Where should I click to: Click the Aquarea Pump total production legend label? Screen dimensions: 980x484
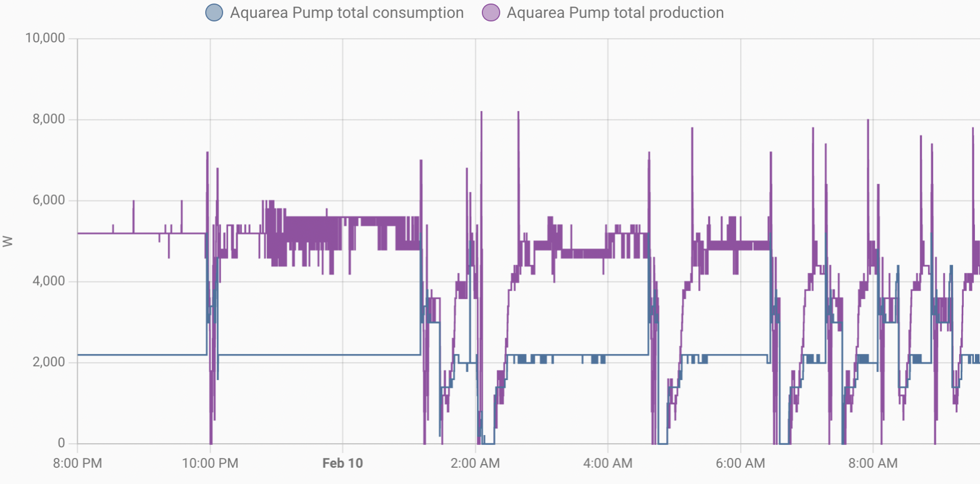tap(615, 13)
